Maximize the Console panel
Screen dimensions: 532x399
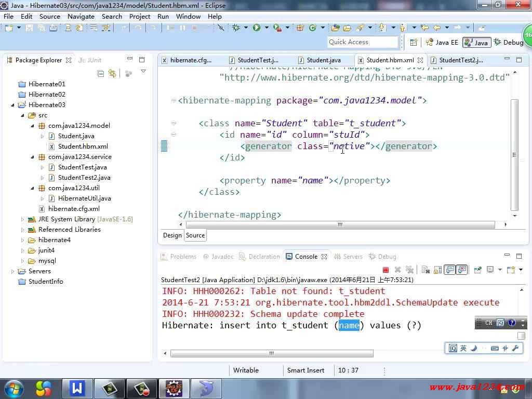(x=519, y=256)
